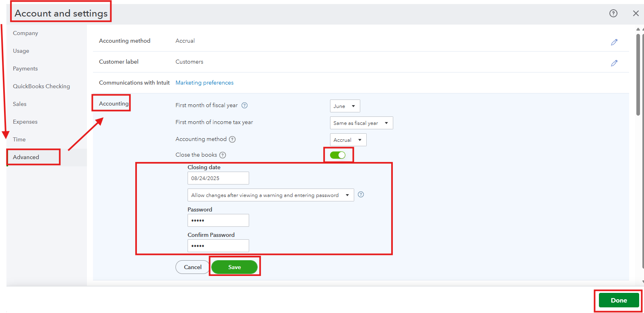644x313 pixels.
Task: Click help icon beside Close the books
Action: (x=223, y=155)
